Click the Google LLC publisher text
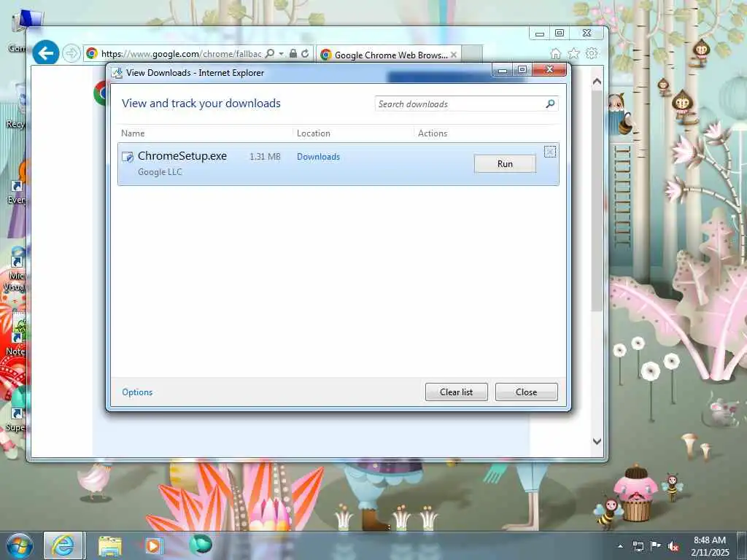Screen dimensions: 747x560 click(x=160, y=172)
